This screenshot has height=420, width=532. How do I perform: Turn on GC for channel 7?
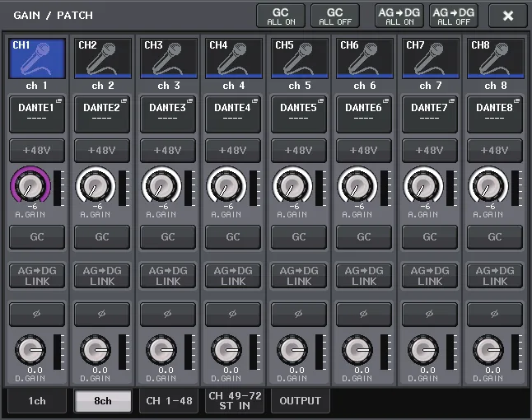tap(430, 237)
